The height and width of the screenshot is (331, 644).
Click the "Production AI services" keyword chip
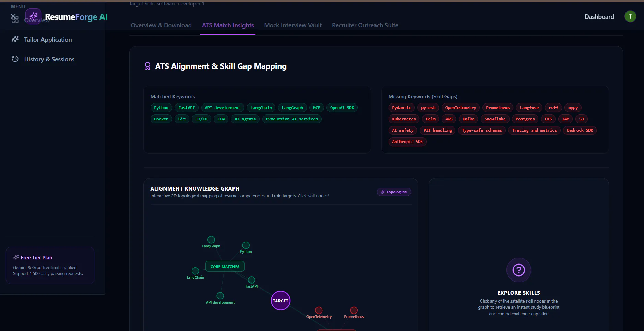292,119
